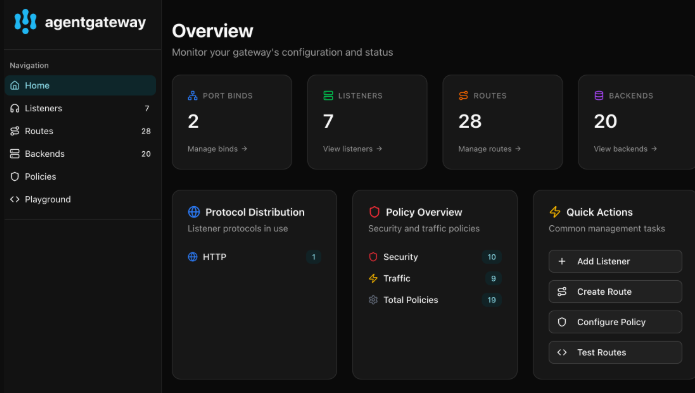The image size is (695, 393).
Task: Click the Port Binds network icon
Action: coord(192,96)
